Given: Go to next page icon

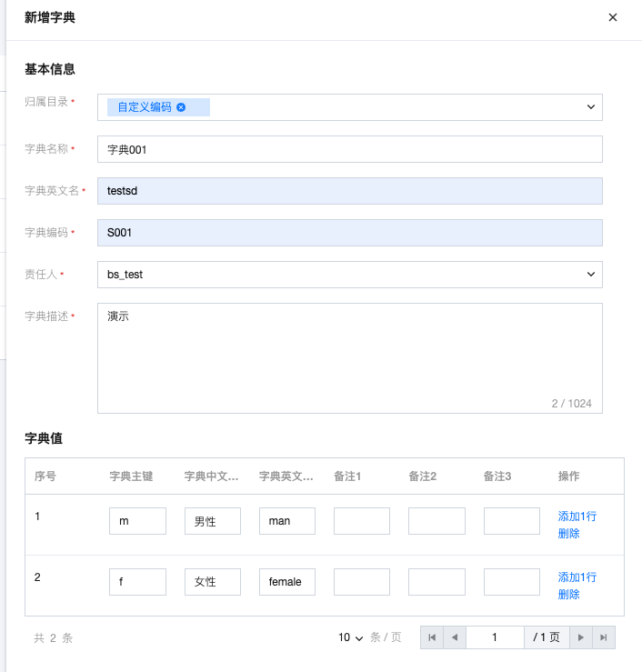Looking at the screenshot, I should click(x=581, y=637).
